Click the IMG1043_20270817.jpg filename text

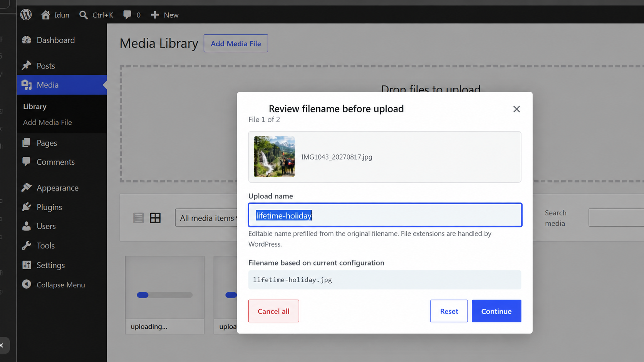tap(337, 157)
